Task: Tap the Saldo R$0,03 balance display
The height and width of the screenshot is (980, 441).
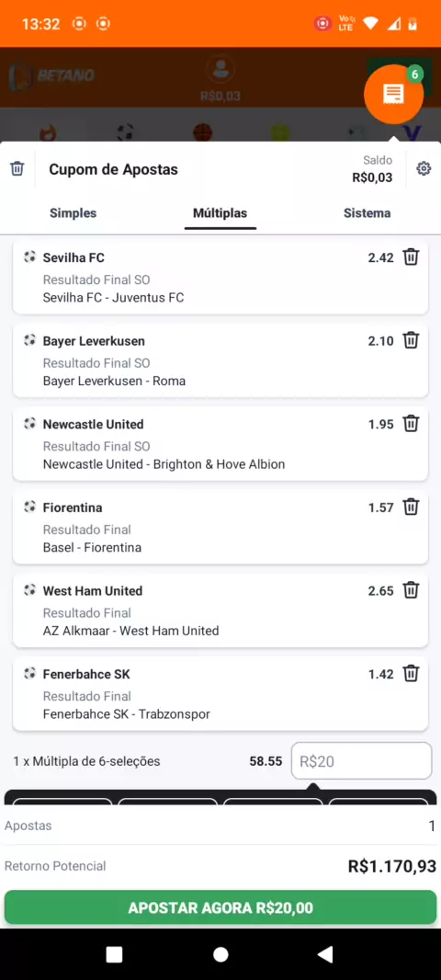Action: click(373, 169)
